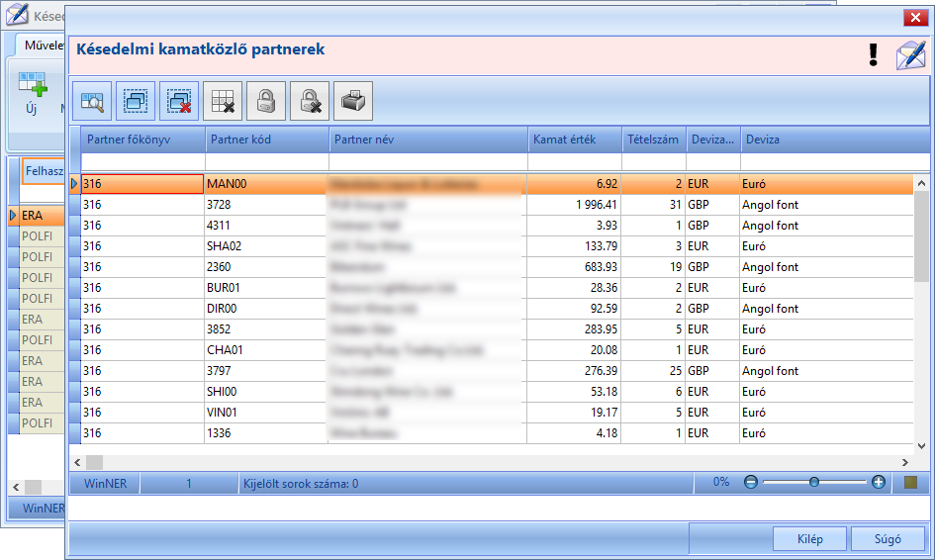Click the WinNER status bar label in dialog
935x560 pixels.
click(105, 484)
